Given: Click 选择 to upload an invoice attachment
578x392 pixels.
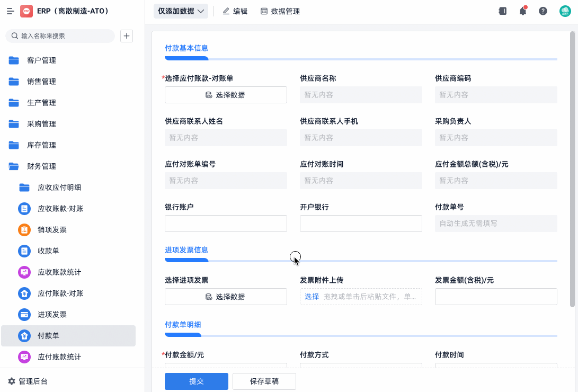Looking at the screenshot, I should [x=311, y=296].
